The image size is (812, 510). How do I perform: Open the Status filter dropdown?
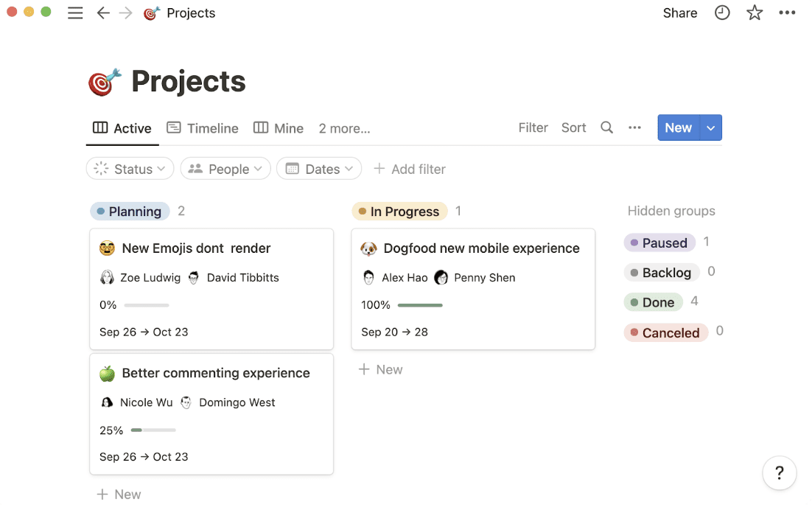130,169
